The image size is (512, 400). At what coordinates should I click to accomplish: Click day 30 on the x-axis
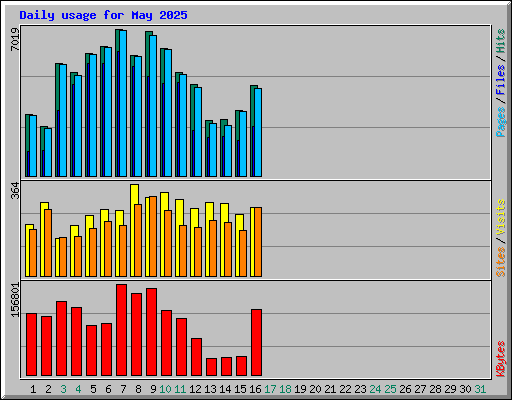coord(465,389)
